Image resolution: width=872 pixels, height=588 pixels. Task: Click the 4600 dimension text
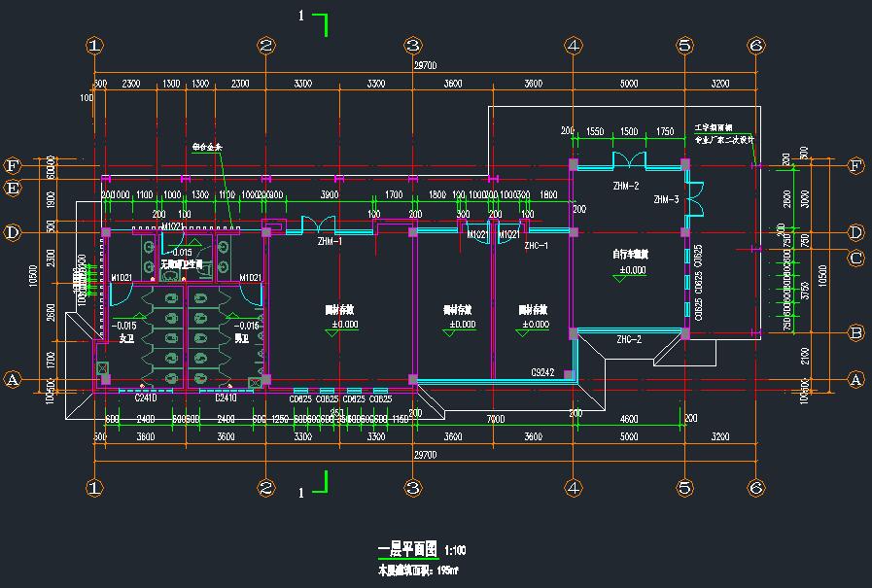tap(629, 419)
